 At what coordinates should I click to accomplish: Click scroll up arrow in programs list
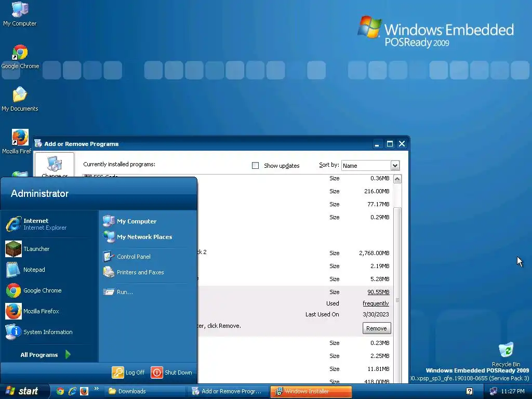pyautogui.click(x=397, y=179)
